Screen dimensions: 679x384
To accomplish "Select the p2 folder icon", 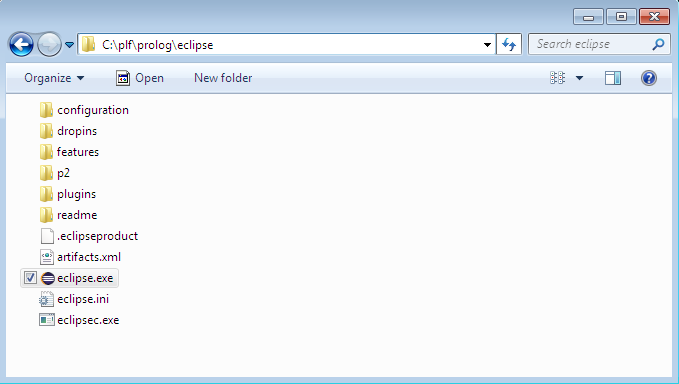I will (x=46, y=173).
